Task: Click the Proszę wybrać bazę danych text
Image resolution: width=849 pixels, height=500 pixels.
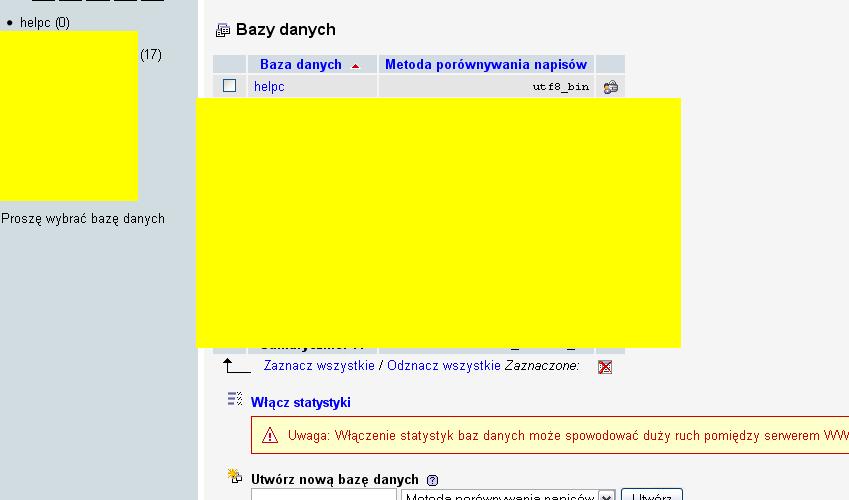Action: coord(83,219)
